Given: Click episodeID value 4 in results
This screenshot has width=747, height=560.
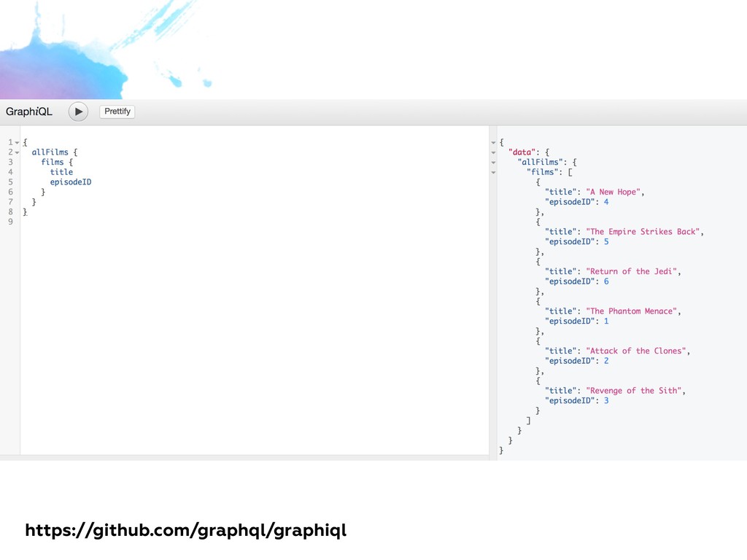Looking at the screenshot, I should pyautogui.click(x=606, y=203).
